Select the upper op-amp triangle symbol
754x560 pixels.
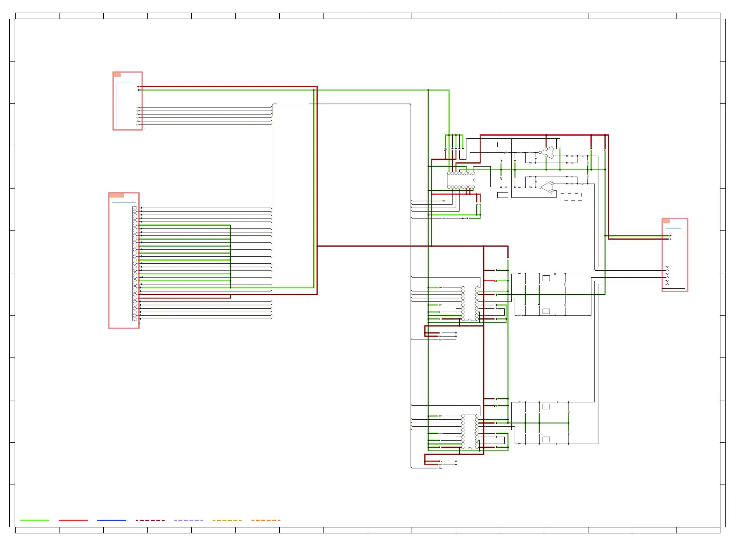pyautogui.click(x=546, y=153)
